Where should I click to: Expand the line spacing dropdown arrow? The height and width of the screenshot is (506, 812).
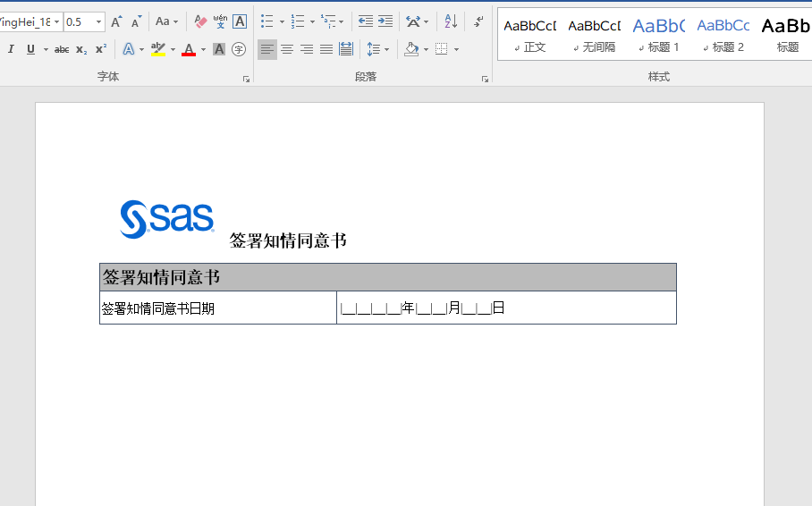click(387, 49)
